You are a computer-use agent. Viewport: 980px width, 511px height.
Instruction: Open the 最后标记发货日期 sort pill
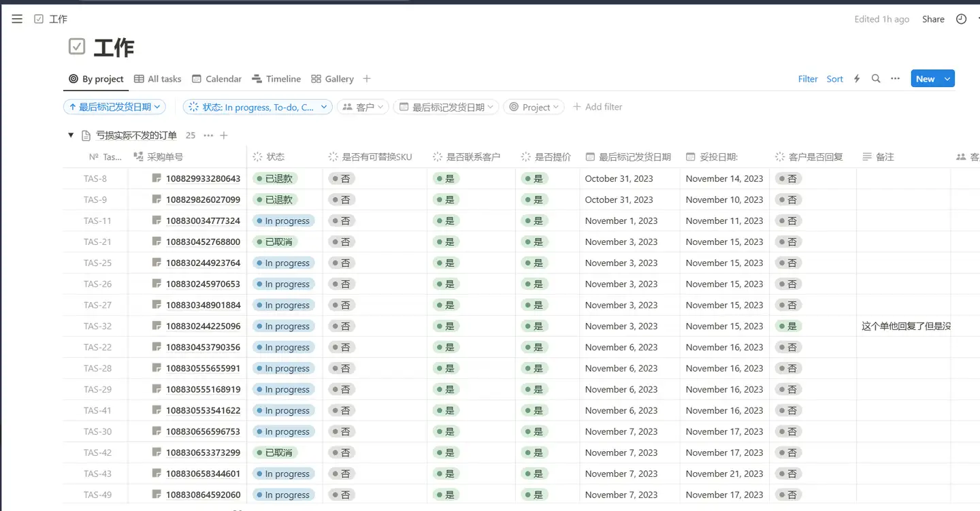click(x=115, y=107)
